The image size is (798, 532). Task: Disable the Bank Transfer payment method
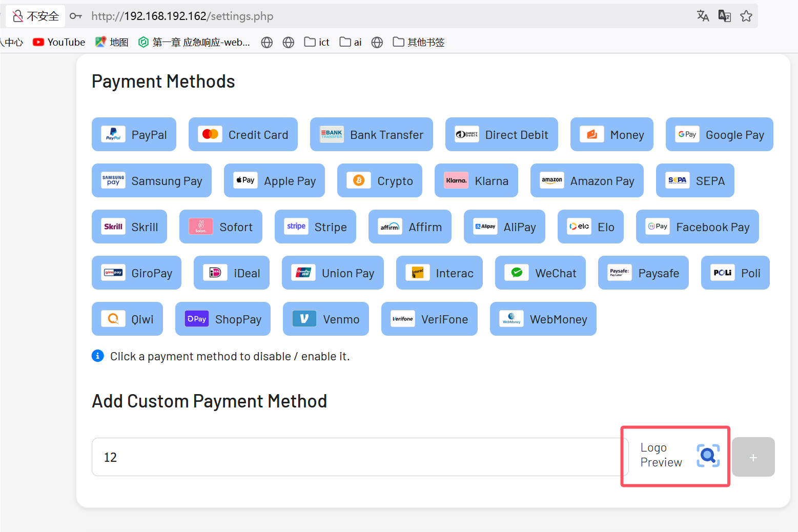tap(372, 134)
